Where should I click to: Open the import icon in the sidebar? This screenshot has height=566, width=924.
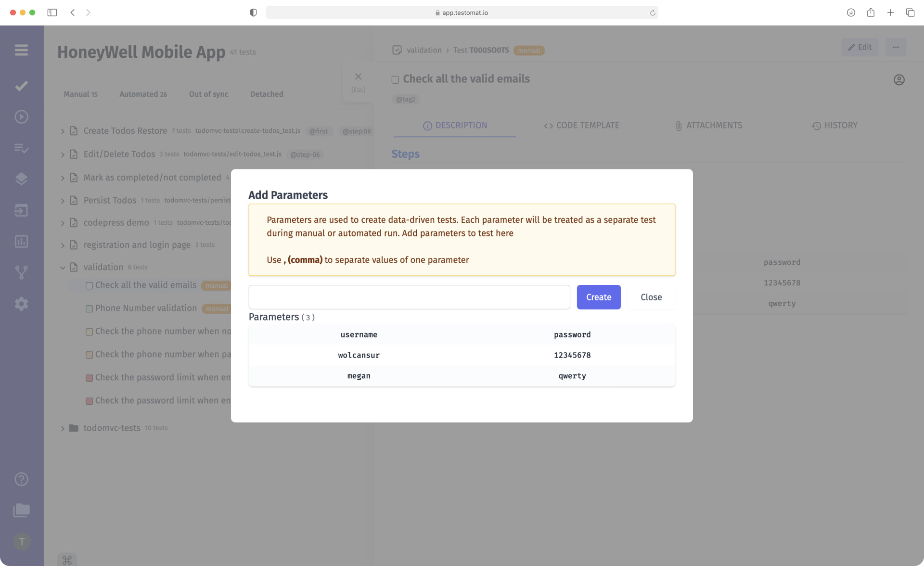21,210
